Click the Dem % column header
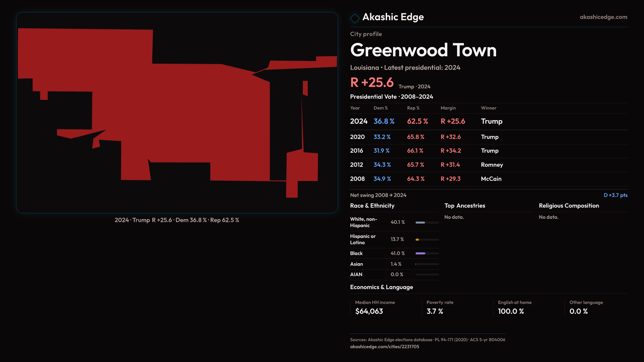This screenshot has width=644, height=362. click(380, 108)
